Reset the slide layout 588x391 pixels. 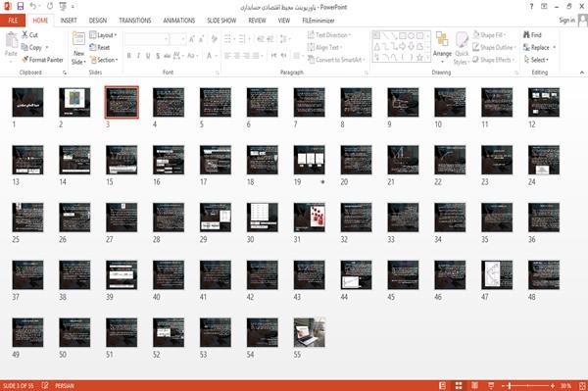[x=100, y=47]
